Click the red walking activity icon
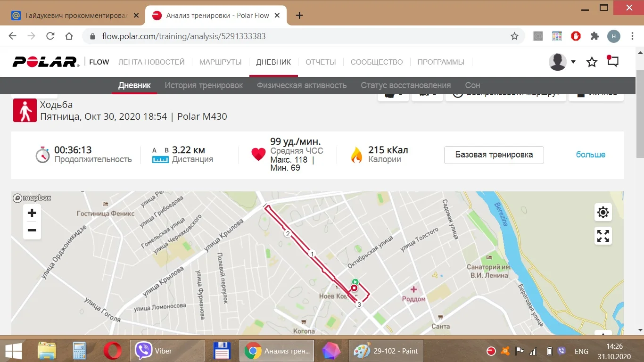This screenshot has height=362, width=644. 25,110
